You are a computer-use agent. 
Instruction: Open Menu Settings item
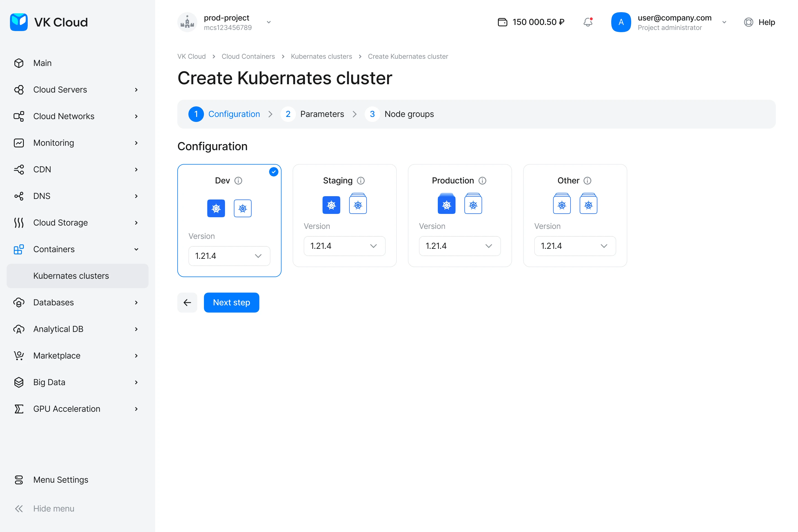(x=78, y=480)
